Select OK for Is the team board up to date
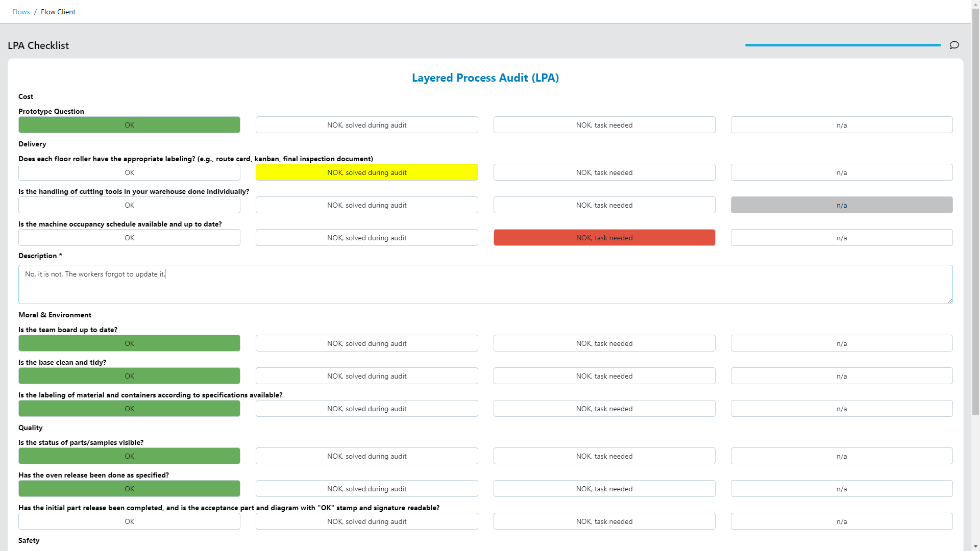 (129, 343)
